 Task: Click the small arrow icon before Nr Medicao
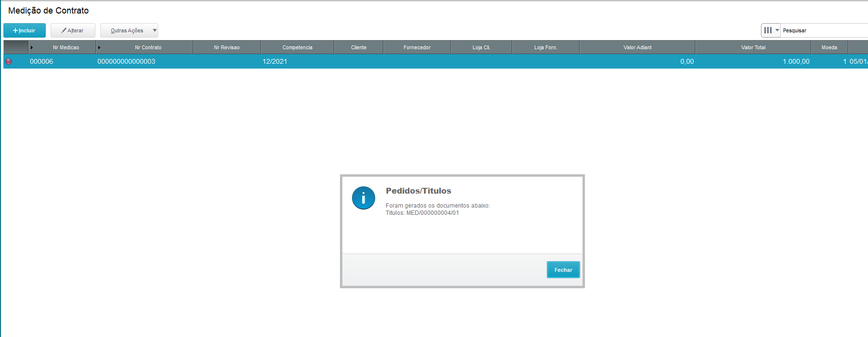(x=32, y=47)
